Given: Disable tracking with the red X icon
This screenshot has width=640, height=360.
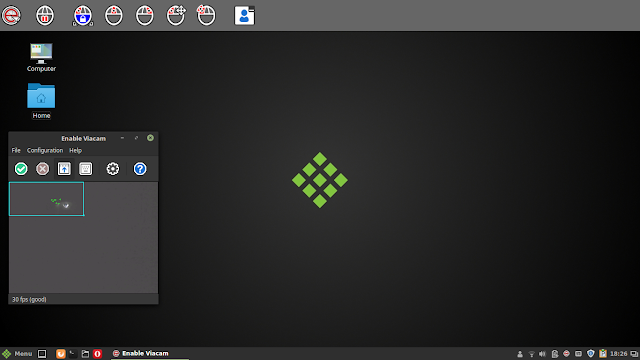Looking at the screenshot, I should click(42, 169).
